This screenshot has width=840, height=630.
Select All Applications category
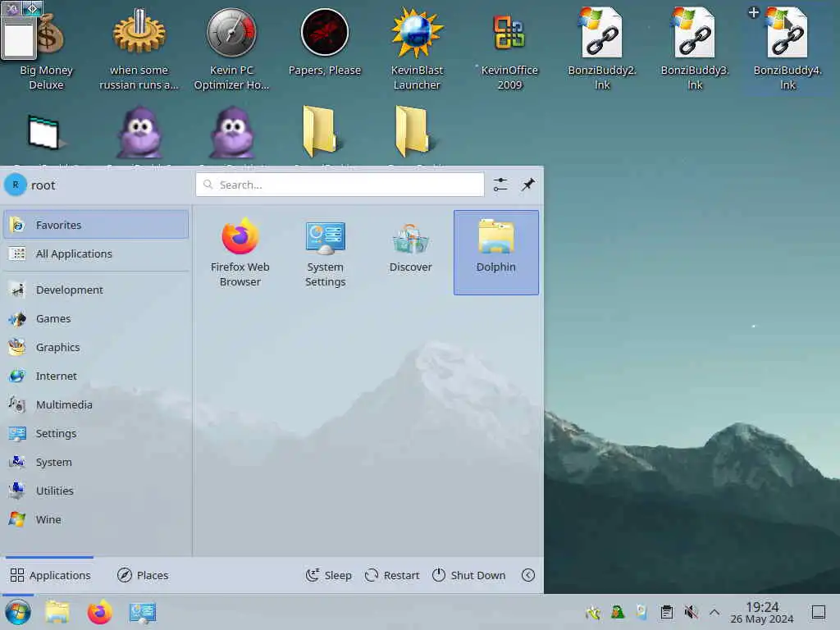click(96, 254)
